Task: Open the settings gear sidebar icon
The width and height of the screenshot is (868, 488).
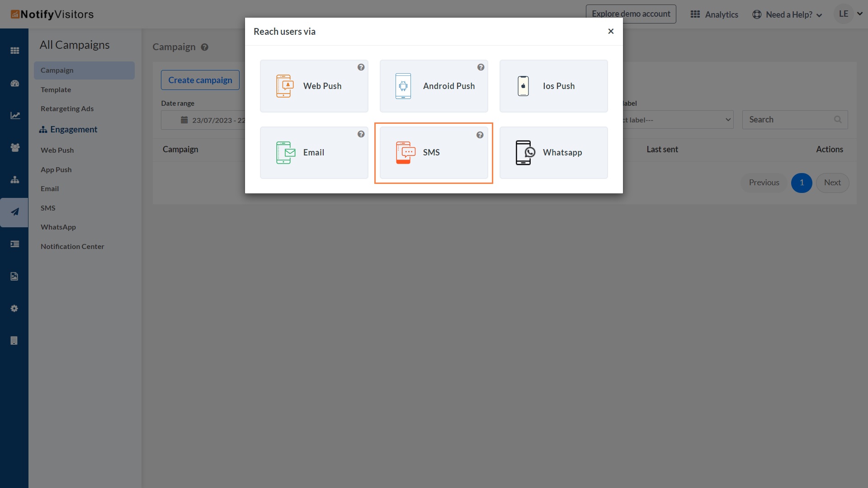Action: point(14,308)
